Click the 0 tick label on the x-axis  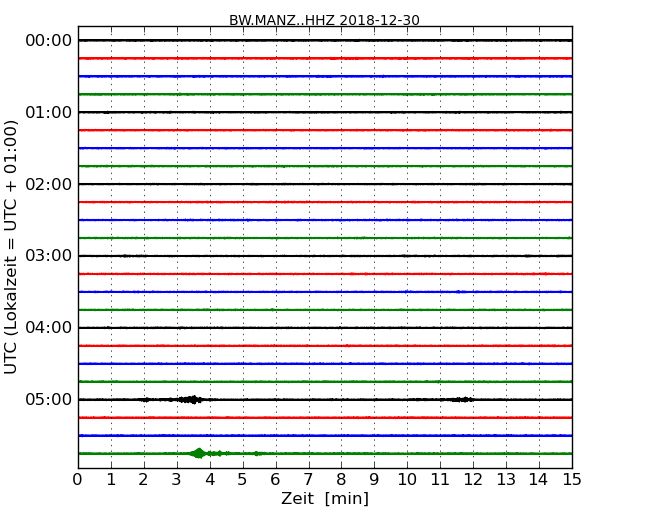click(78, 479)
